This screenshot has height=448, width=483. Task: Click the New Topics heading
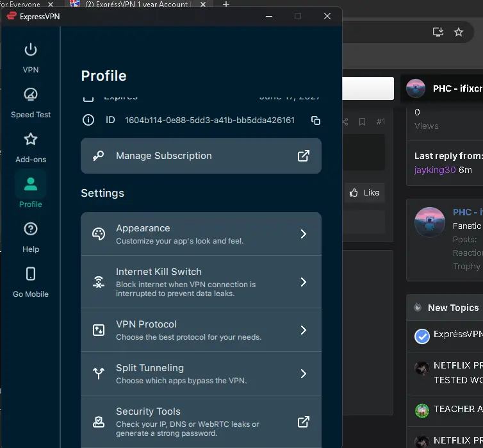453,308
